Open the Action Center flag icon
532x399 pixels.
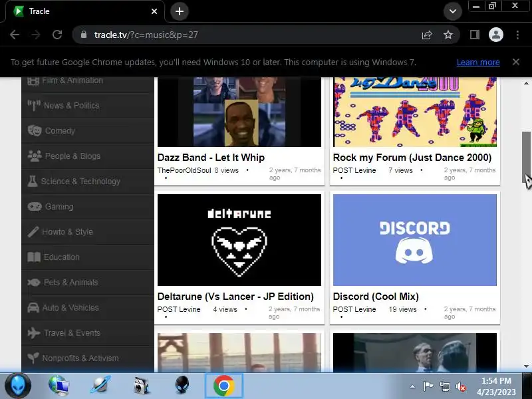(428, 386)
